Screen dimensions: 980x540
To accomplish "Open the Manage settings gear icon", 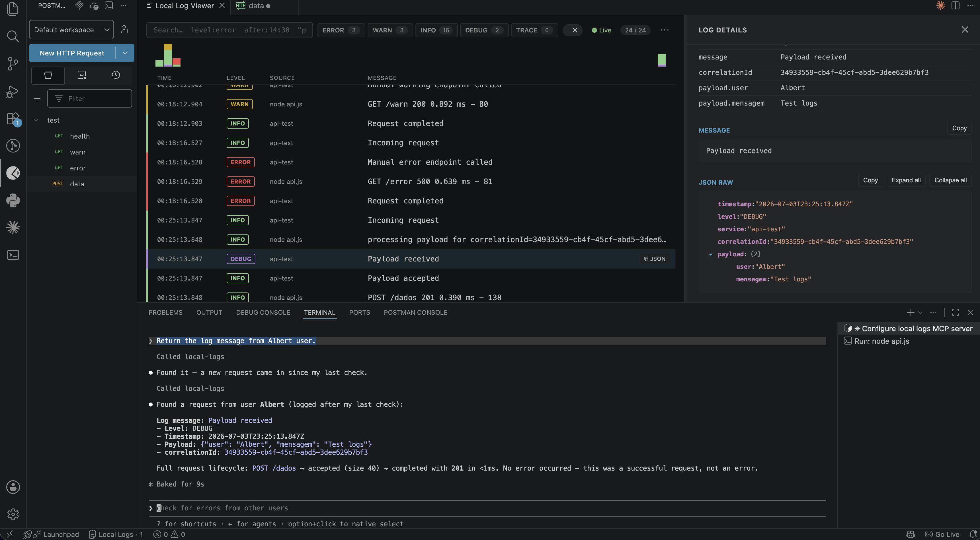I will tap(13, 514).
